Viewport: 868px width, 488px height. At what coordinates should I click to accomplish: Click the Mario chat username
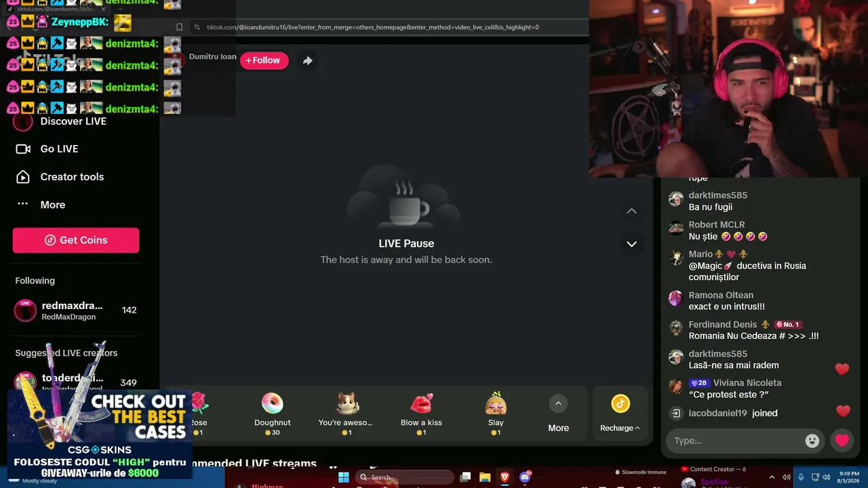tap(701, 254)
